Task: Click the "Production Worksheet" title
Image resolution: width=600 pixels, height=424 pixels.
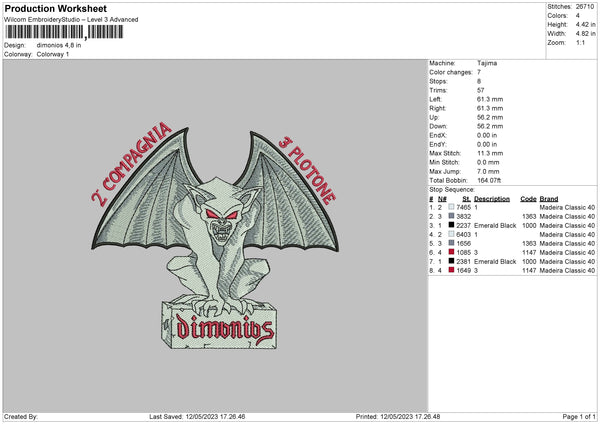Action: 56,9
